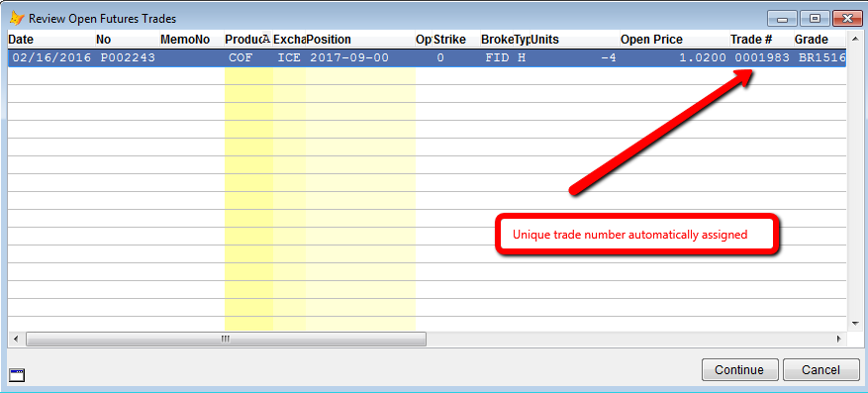Select the date cell 02/16/2016
868x393 pixels.
tap(50, 57)
